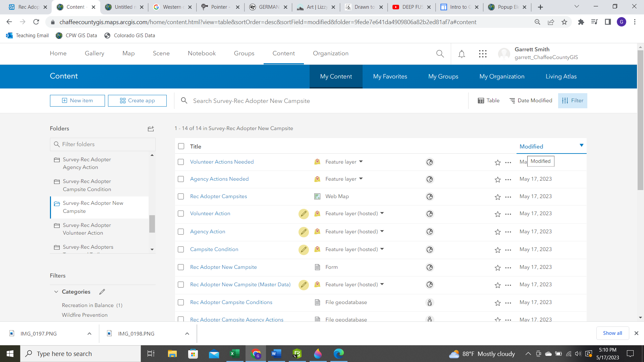Tick the select-all checkbox beside Title
644x362 pixels.
click(181, 146)
